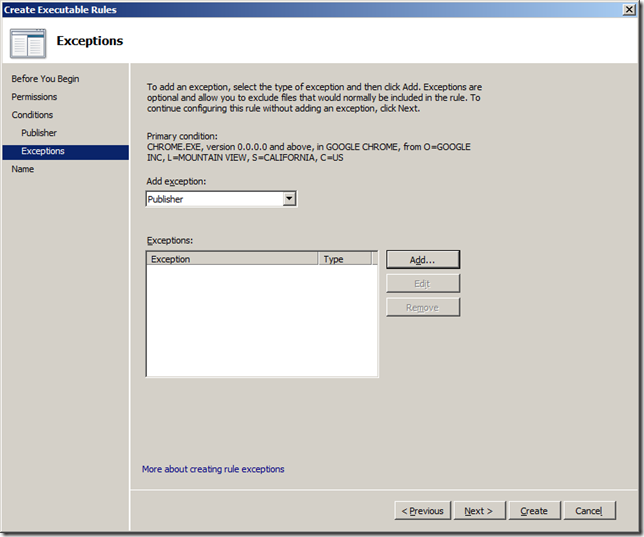
Task: Select the Permissions step in the sidebar
Action: [34, 97]
